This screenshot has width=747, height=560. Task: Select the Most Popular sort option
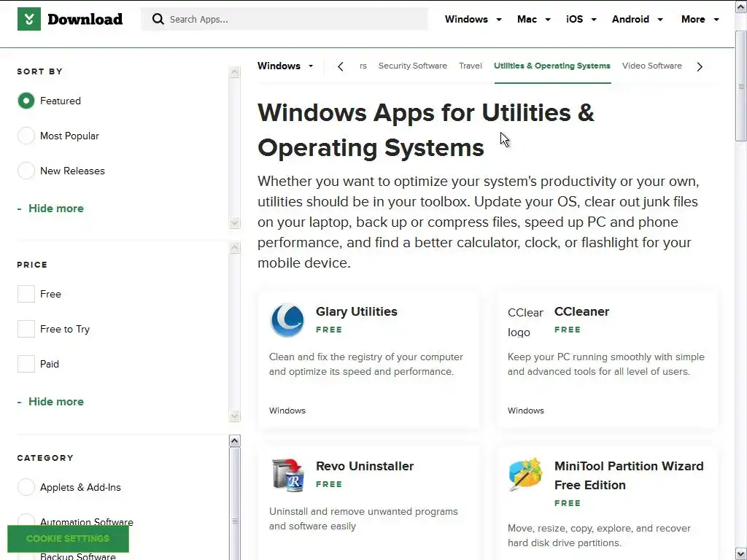tap(26, 136)
